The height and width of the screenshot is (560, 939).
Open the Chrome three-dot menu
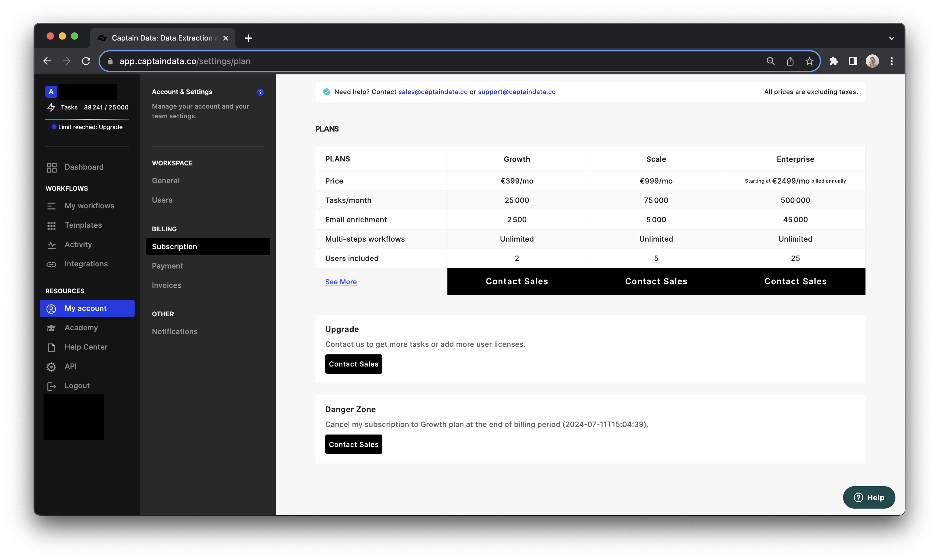tap(892, 61)
